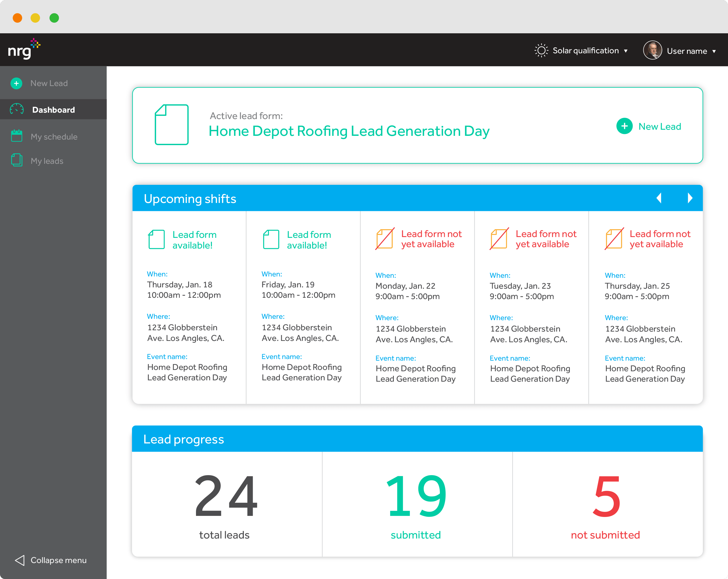Image resolution: width=728 pixels, height=579 pixels.
Task: Click the sun icon beside Solar qualification
Action: (x=541, y=51)
